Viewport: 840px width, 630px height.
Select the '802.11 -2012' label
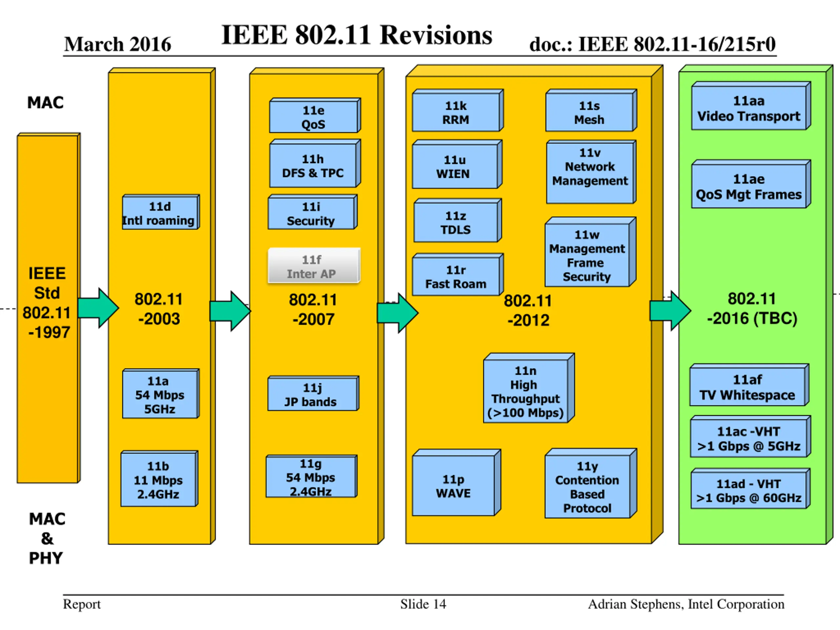pyautogui.click(x=528, y=310)
